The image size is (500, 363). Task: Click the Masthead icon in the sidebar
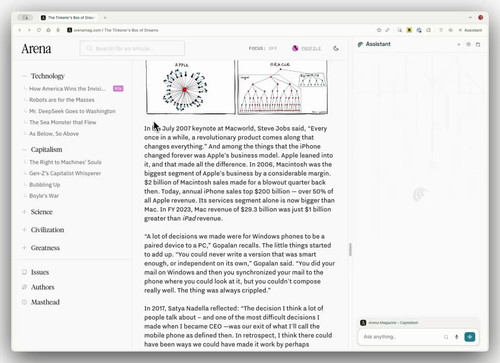[24, 302]
